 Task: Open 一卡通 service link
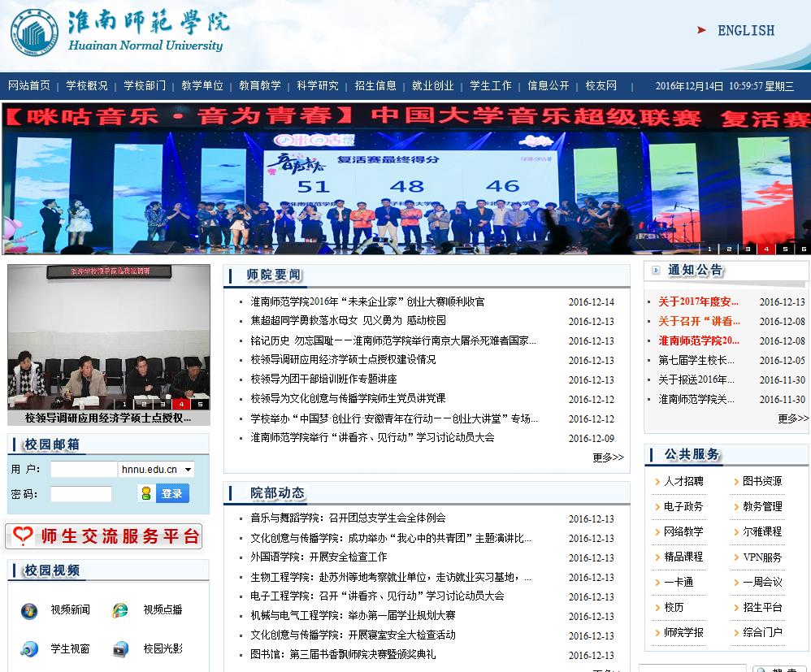(678, 582)
